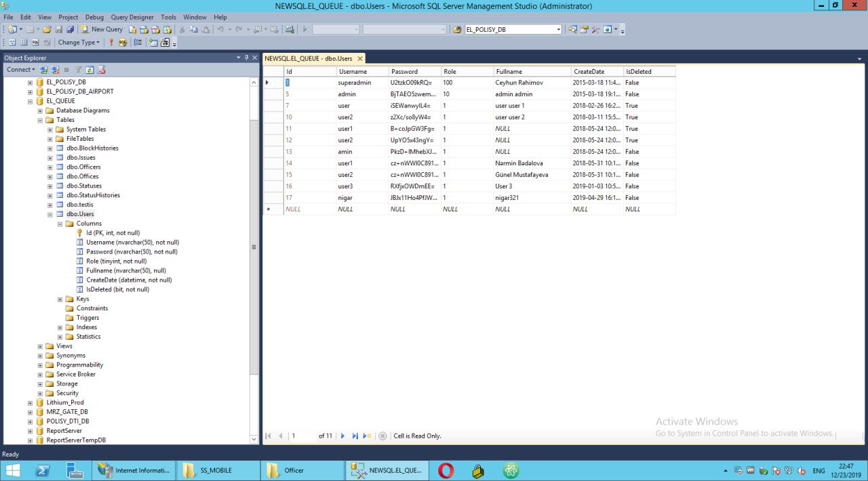868x481 pixels.
Task: Open the Opera browser taskbar icon
Action: point(446,470)
